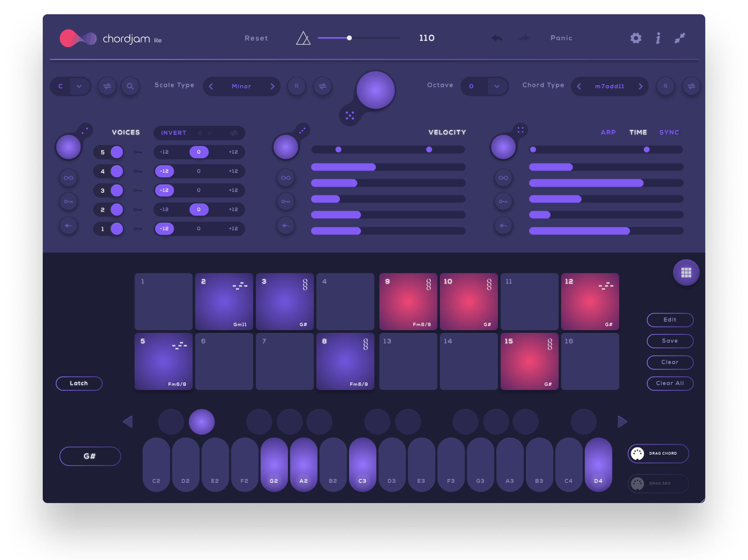
Task: Click the metronome triangle icon
Action: click(x=303, y=38)
